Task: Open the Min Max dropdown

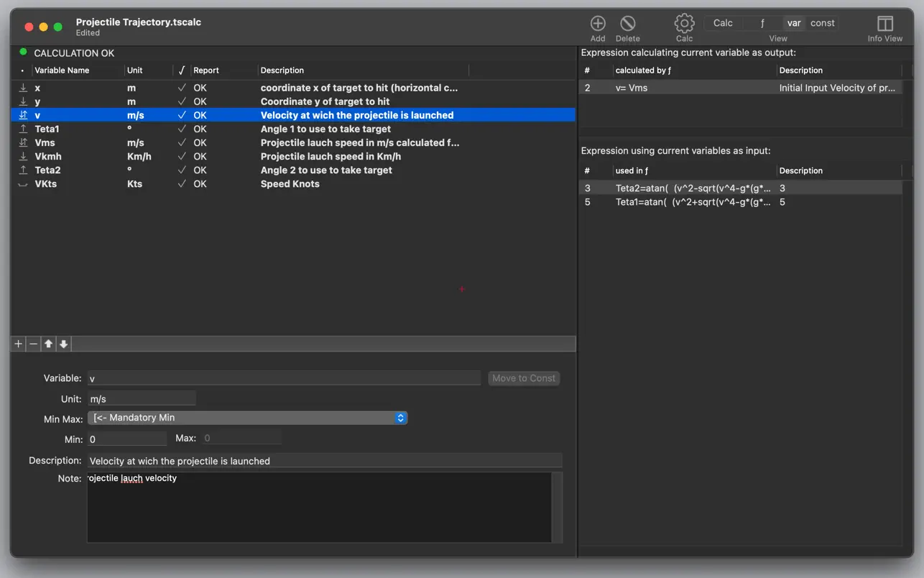Action: tap(247, 418)
